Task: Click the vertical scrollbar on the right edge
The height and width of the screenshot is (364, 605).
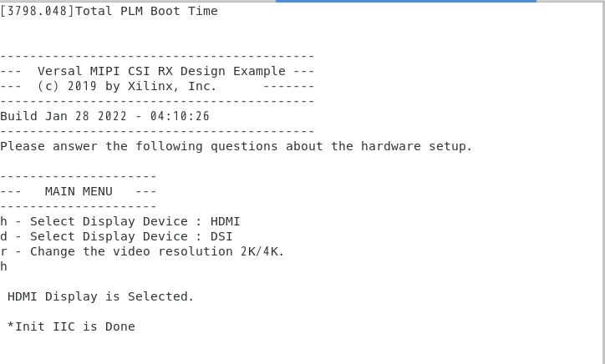Action: tap(603, 183)
